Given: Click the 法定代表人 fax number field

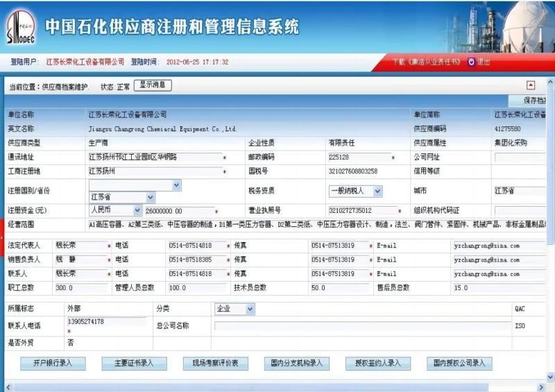Looking at the screenshot, I should tap(340, 246).
